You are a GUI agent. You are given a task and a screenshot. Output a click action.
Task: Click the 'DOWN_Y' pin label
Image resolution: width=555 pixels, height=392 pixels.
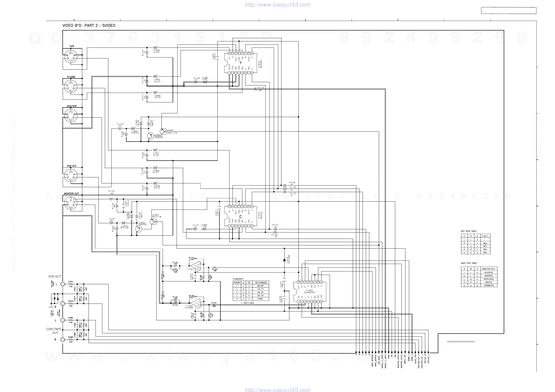tap(412, 358)
